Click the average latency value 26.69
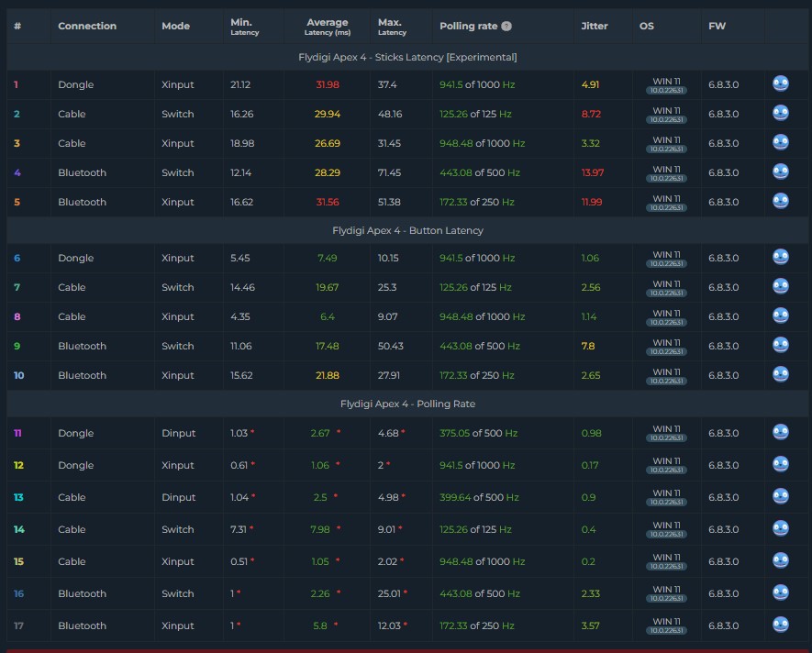This screenshot has width=812, height=653. click(x=328, y=143)
